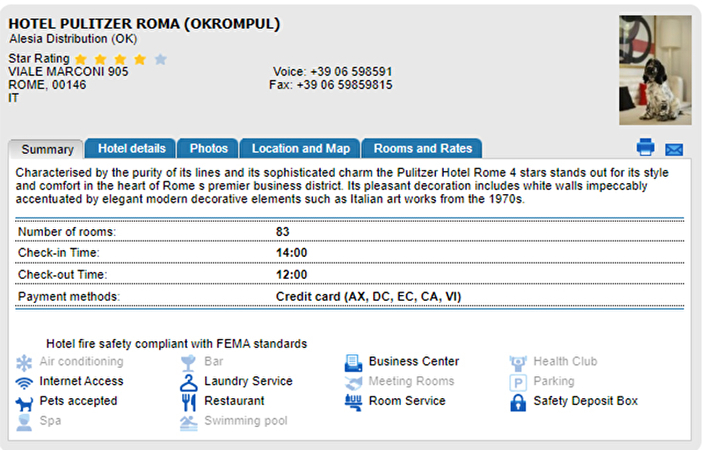Switch to the Hotel details tab
The image size is (706, 450).
(132, 148)
